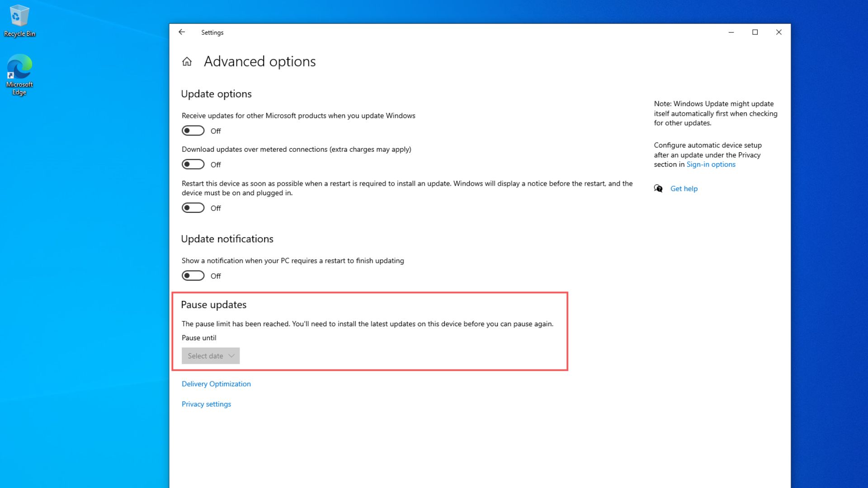Maximize the Settings window
Image resolution: width=868 pixels, height=488 pixels.
(x=755, y=32)
